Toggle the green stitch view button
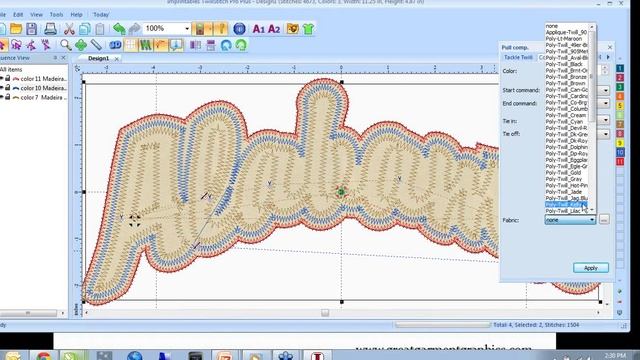 (x=146, y=45)
